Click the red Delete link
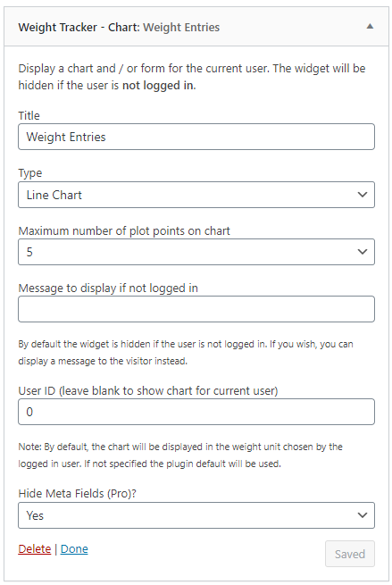Viewport: 392px width, 585px height. coord(34,548)
